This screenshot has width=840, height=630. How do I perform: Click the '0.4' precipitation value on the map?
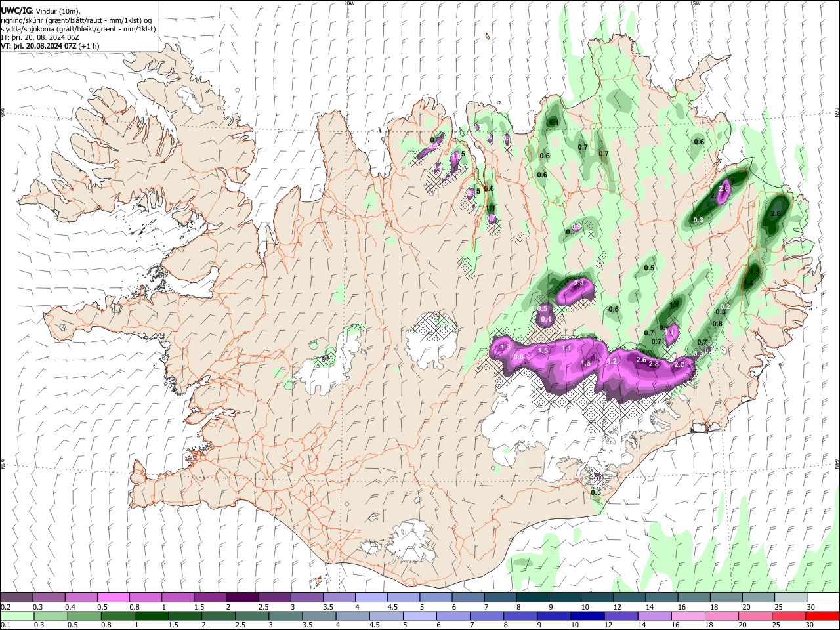coord(545,319)
